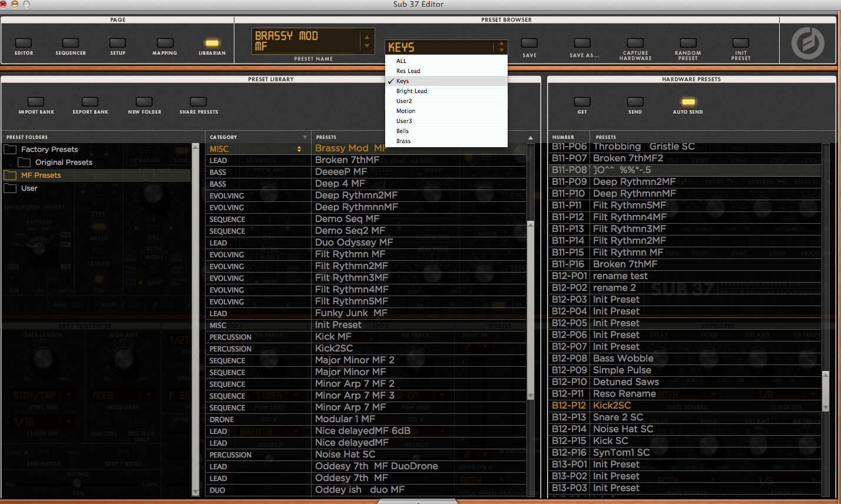This screenshot has width=841, height=504.
Task: Select hardware preset B12-P09 Simple Pulse
Action: (685, 370)
